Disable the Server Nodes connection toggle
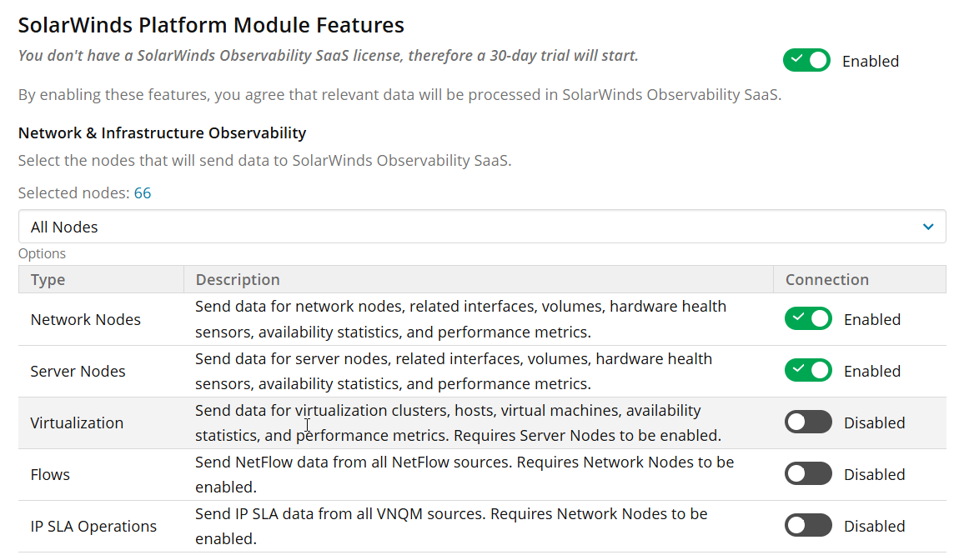The width and height of the screenshot is (954, 560). (x=808, y=371)
